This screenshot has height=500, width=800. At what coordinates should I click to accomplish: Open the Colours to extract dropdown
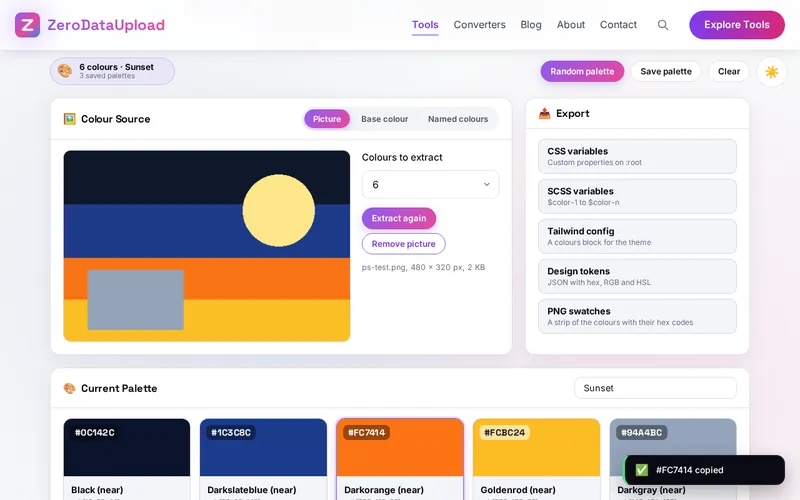[430, 185]
